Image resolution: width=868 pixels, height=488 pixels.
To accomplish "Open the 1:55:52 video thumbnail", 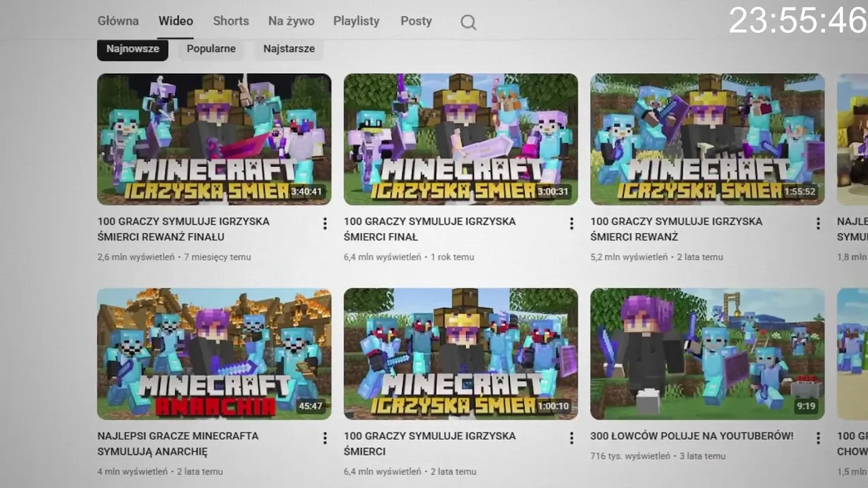I will pos(708,139).
